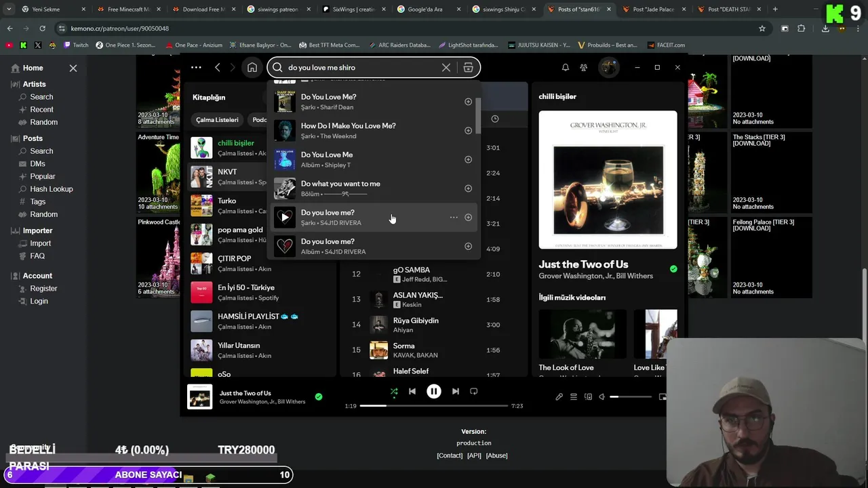Open HAMSİLİ PLAYLİST in the library

[x=261, y=321]
